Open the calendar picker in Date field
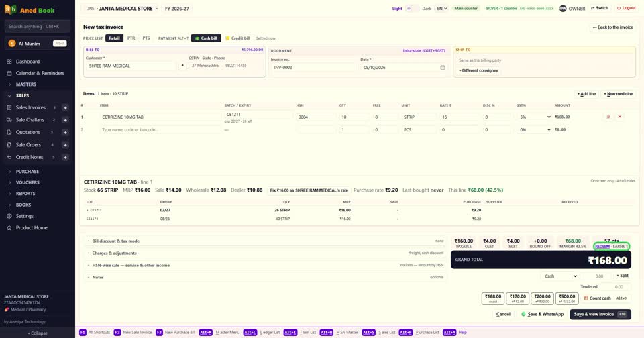 point(442,67)
